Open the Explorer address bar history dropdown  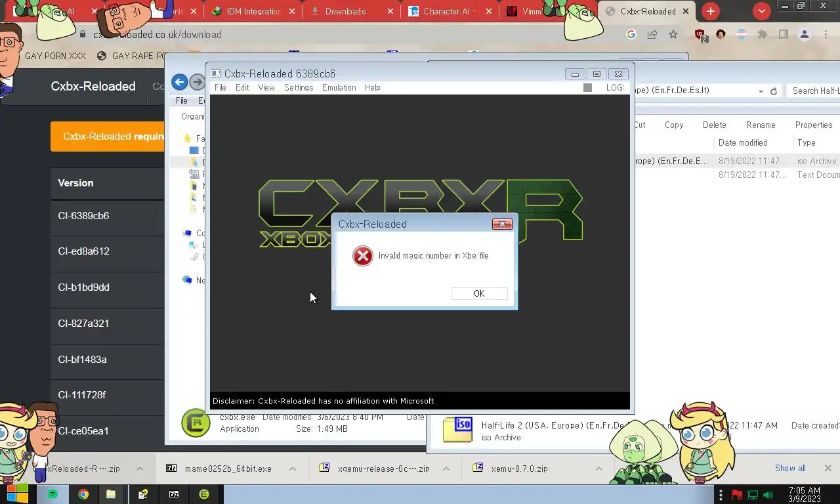[761, 91]
